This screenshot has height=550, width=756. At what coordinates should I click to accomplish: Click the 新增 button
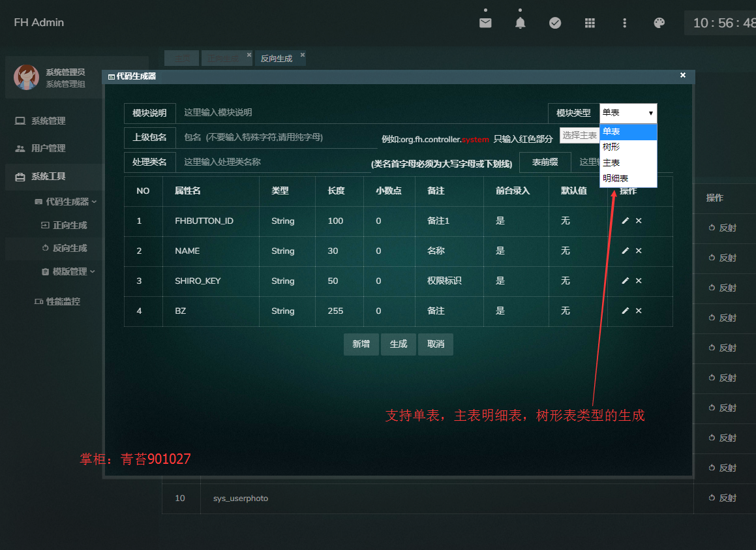(361, 344)
